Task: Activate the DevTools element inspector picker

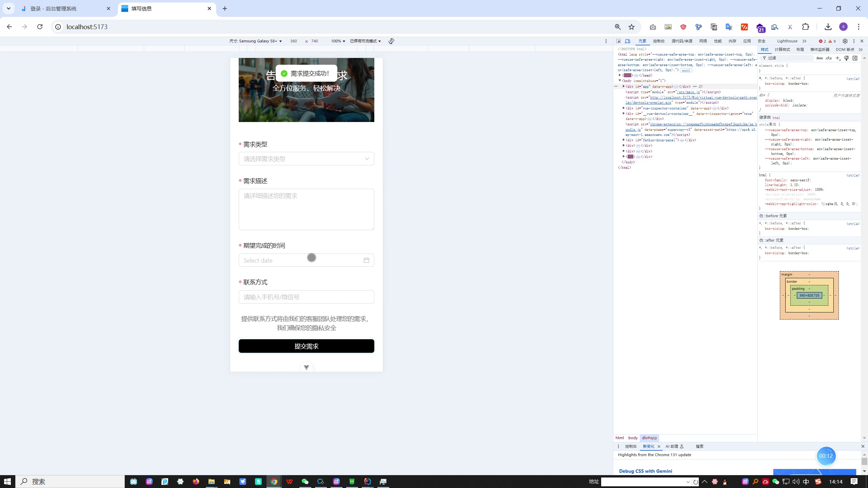Action: tap(618, 41)
